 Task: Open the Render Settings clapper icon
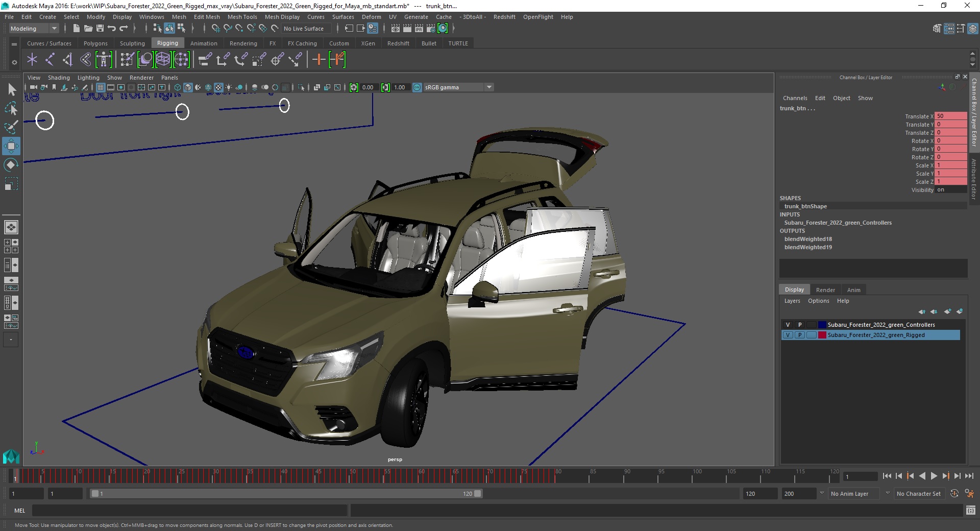[x=430, y=29]
